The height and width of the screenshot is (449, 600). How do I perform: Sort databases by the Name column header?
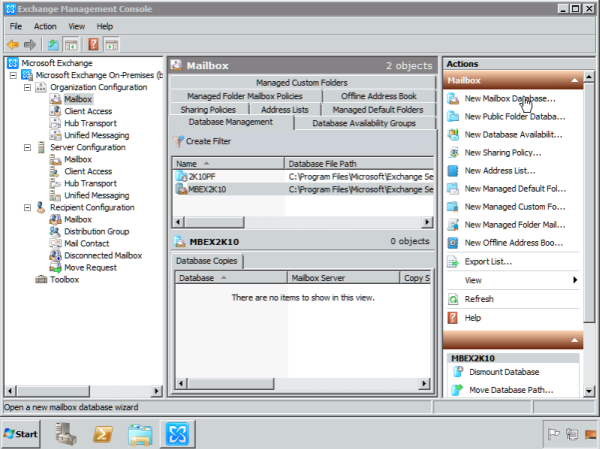(x=228, y=164)
